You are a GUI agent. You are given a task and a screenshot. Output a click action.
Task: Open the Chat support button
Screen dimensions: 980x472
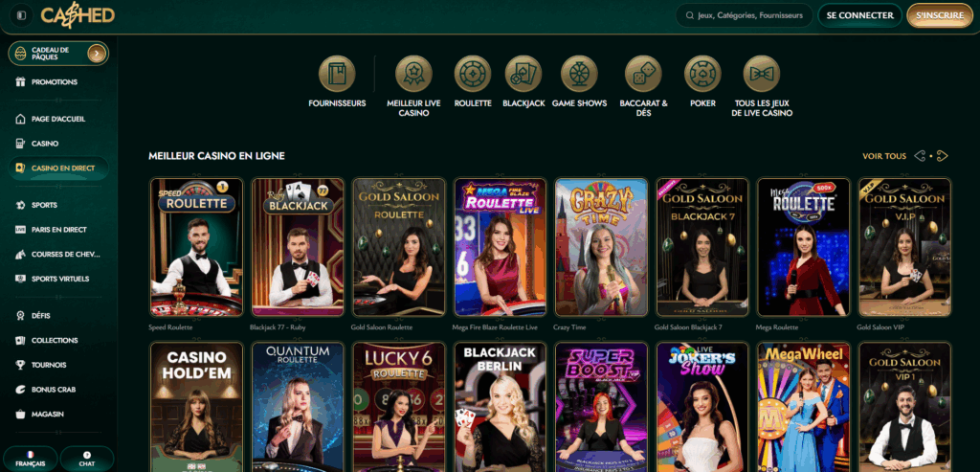(87, 459)
